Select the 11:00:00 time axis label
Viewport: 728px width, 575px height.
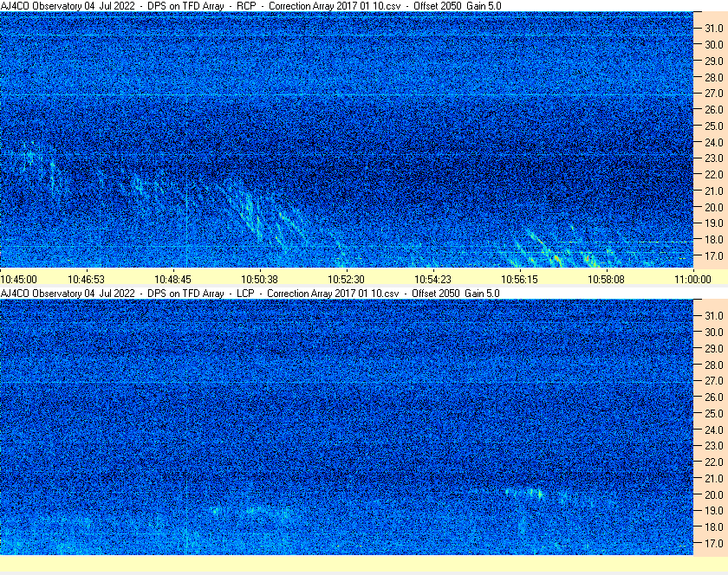[x=692, y=280]
